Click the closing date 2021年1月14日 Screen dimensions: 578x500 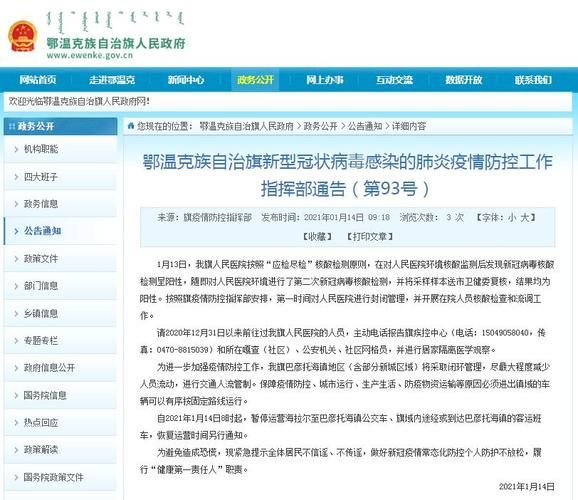(526, 487)
